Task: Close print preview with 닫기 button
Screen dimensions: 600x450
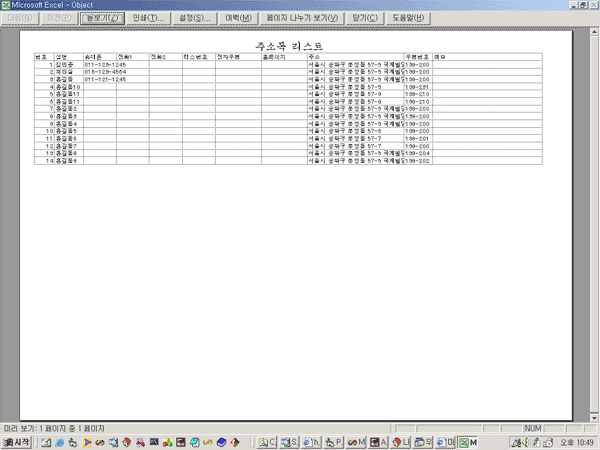Action: click(365, 18)
